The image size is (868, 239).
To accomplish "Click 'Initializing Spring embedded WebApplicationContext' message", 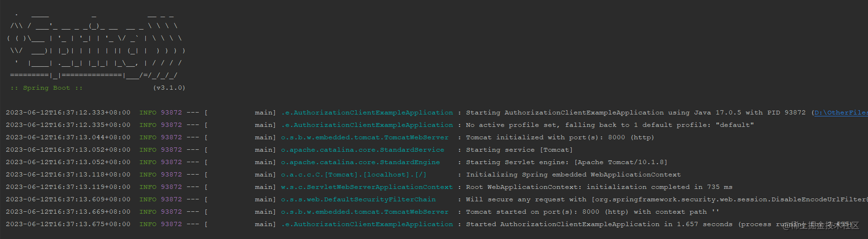I will pos(573,175).
